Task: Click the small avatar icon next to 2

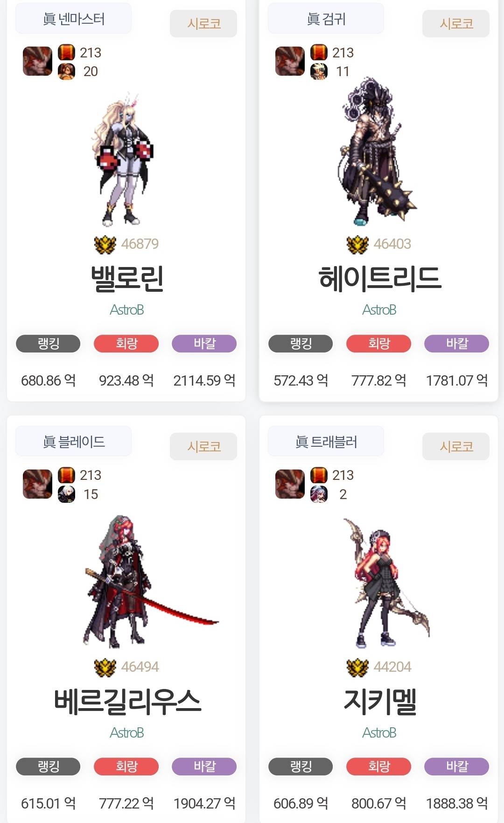Action: click(319, 494)
